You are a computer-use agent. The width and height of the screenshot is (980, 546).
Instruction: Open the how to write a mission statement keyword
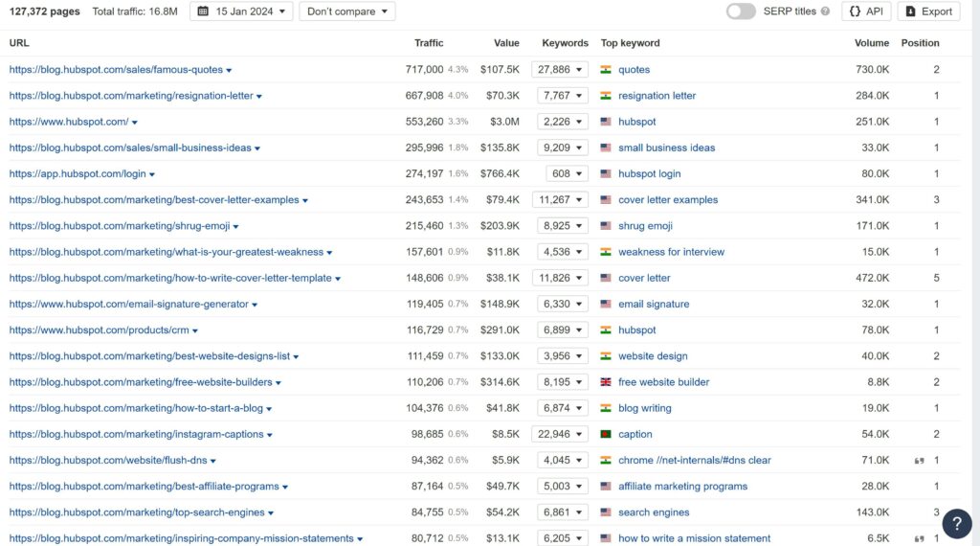point(694,538)
